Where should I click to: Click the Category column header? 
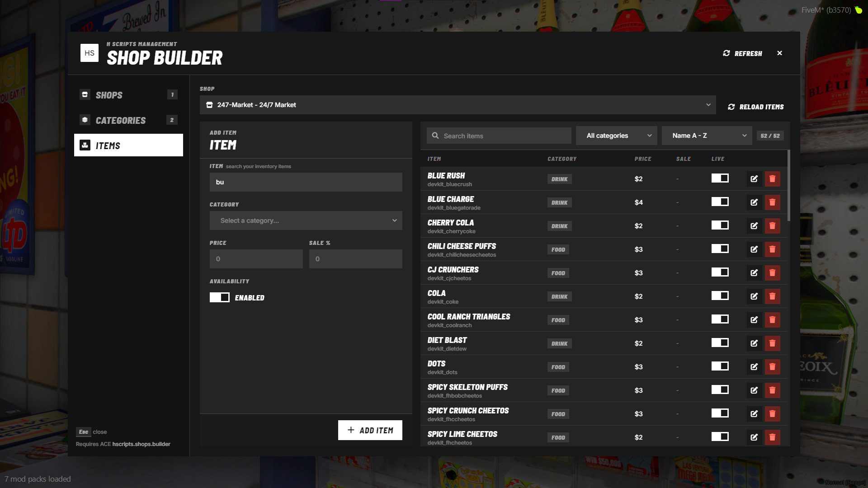click(x=562, y=159)
